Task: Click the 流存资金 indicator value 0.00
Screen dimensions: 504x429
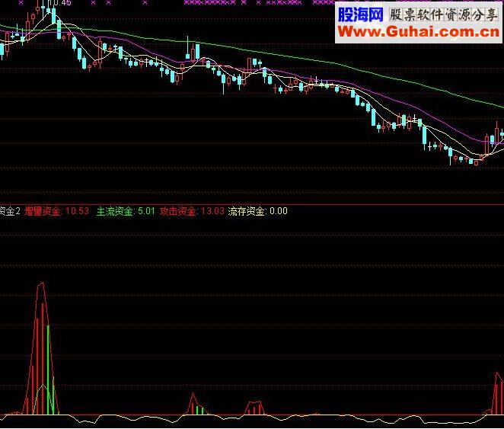Action: coord(279,211)
